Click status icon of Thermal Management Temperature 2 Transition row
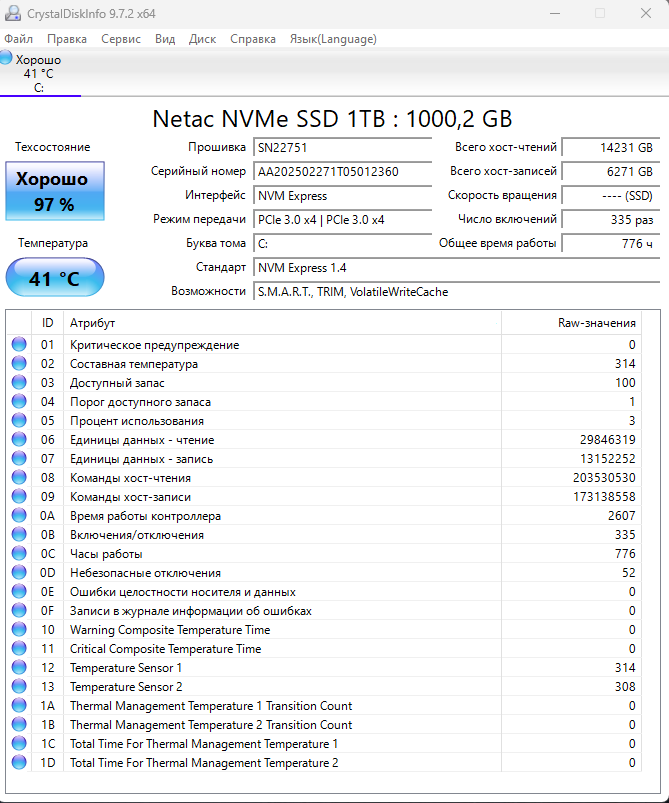Screen dimensions: 669x803 19,724
